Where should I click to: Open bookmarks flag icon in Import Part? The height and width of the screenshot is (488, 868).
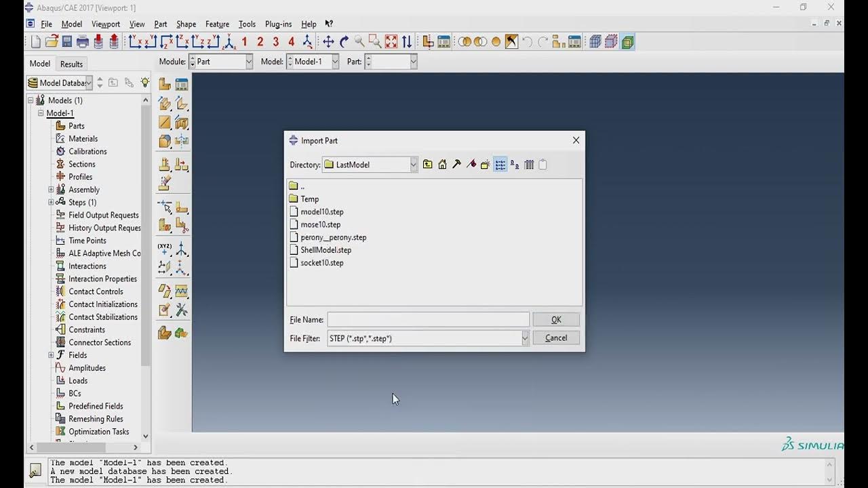(471, 165)
